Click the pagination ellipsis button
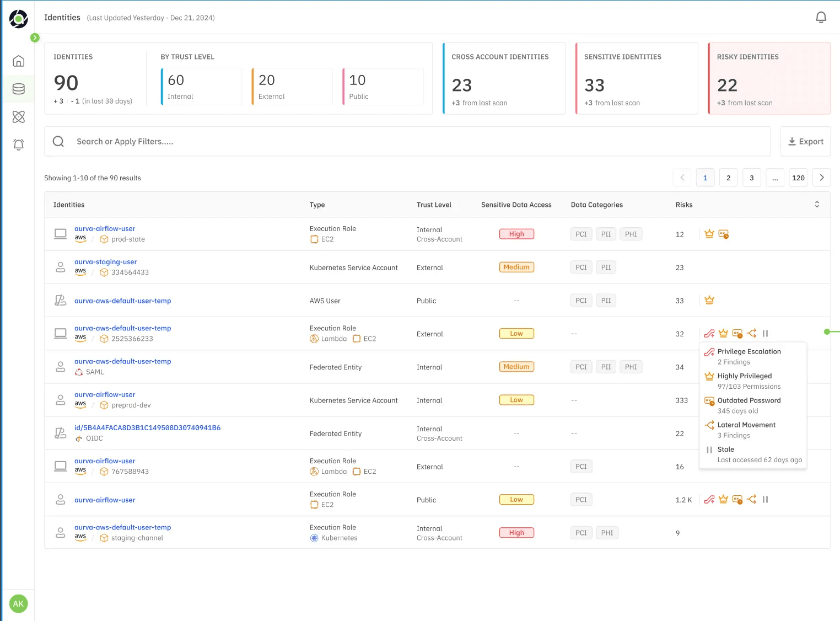840x621 pixels. pos(774,178)
